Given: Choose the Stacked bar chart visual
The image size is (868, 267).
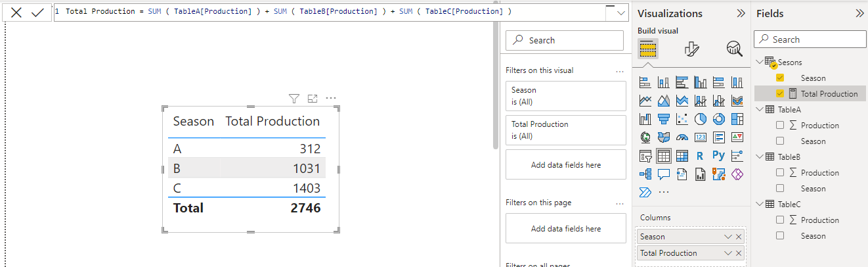Looking at the screenshot, I should [645, 82].
